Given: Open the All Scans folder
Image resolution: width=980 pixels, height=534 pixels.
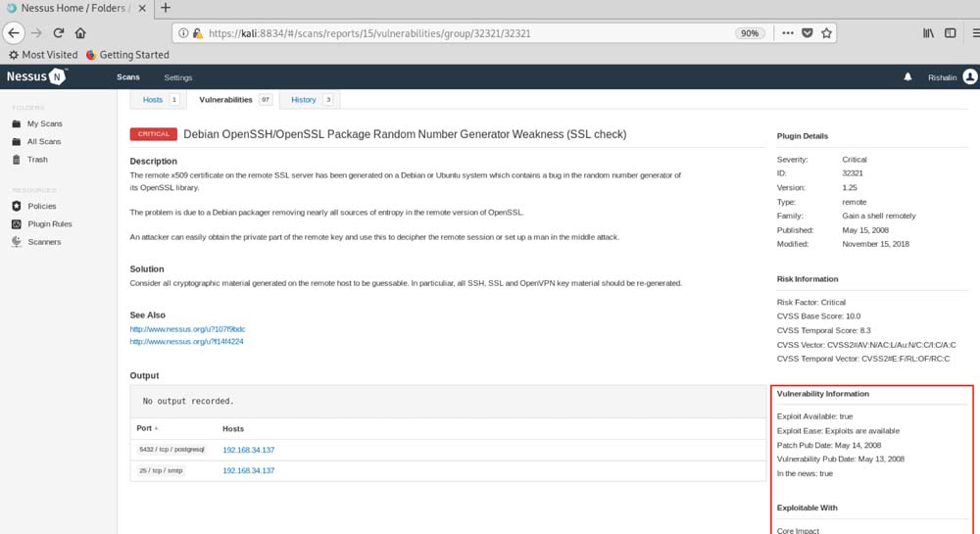Looking at the screenshot, I should click(44, 142).
